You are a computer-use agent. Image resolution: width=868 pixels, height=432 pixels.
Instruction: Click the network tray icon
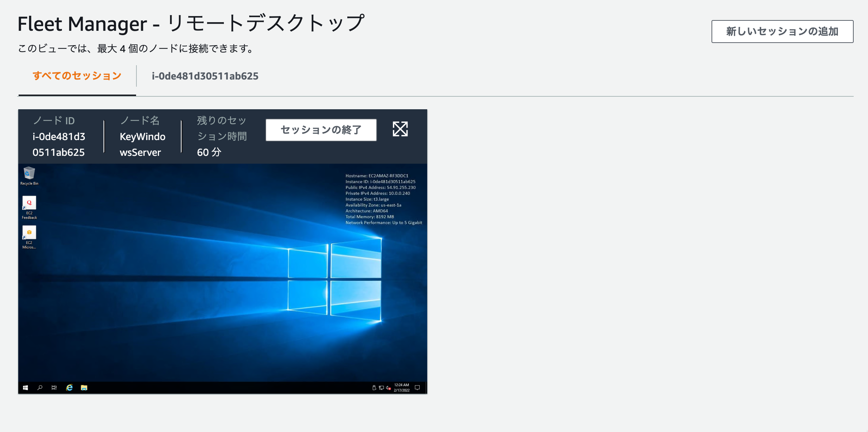point(381,388)
